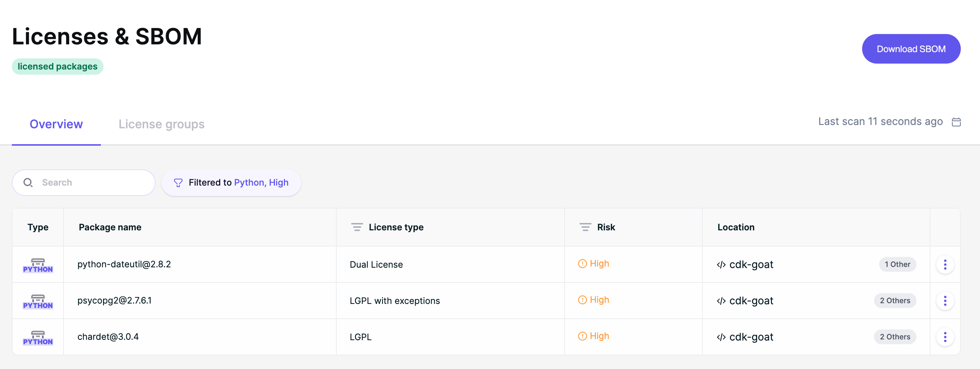Click the High risk warning icon for psycopg2
980x369 pixels.
(582, 300)
